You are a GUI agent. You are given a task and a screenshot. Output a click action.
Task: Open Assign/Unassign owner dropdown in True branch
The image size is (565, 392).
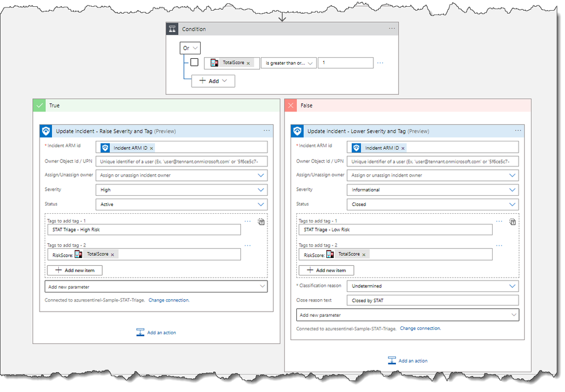pos(182,175)
